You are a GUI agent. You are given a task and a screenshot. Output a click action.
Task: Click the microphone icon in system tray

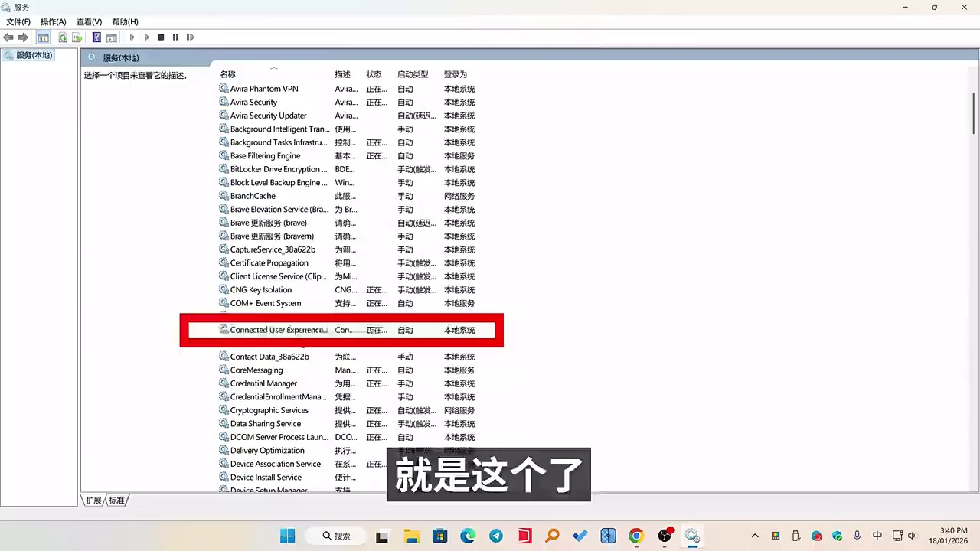857,536
